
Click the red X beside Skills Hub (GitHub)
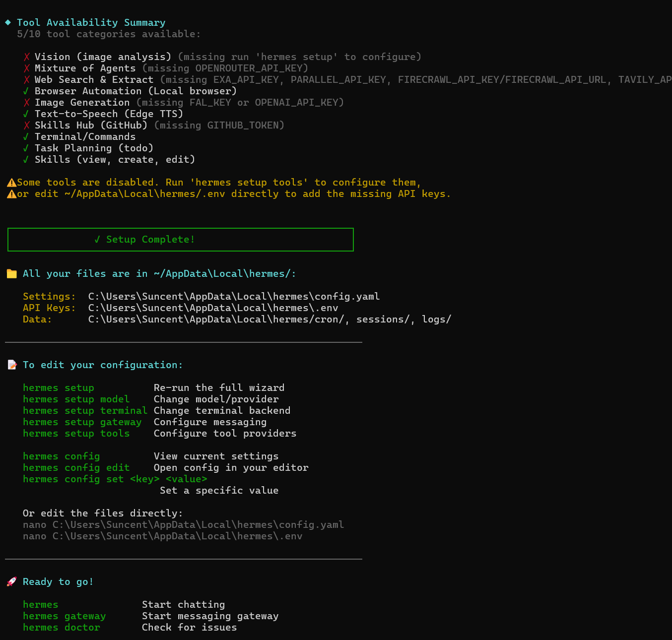point(26,126)
